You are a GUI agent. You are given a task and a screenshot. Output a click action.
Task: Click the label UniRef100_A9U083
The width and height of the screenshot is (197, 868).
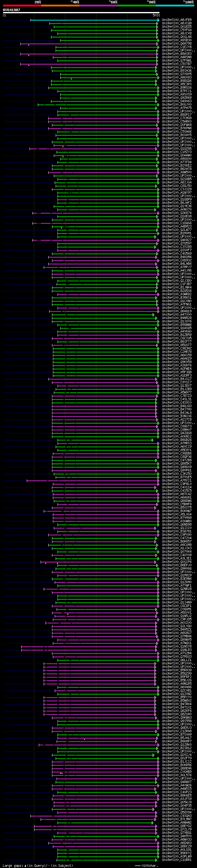[177, 78]
